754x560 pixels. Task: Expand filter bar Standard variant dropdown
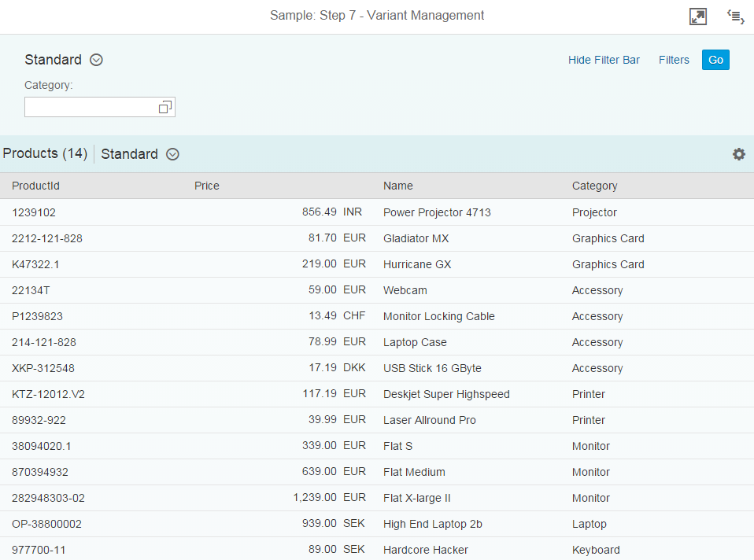tap(96, 60)
